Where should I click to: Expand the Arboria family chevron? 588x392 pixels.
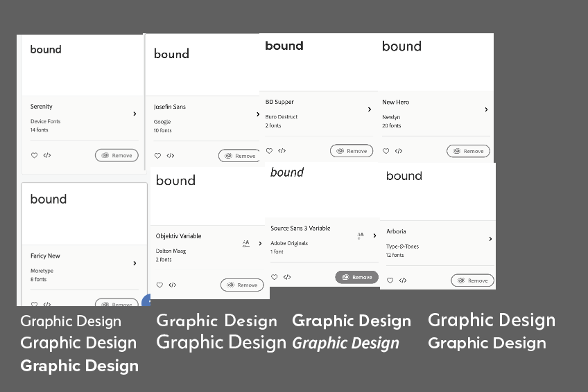[x=490, y=239]
